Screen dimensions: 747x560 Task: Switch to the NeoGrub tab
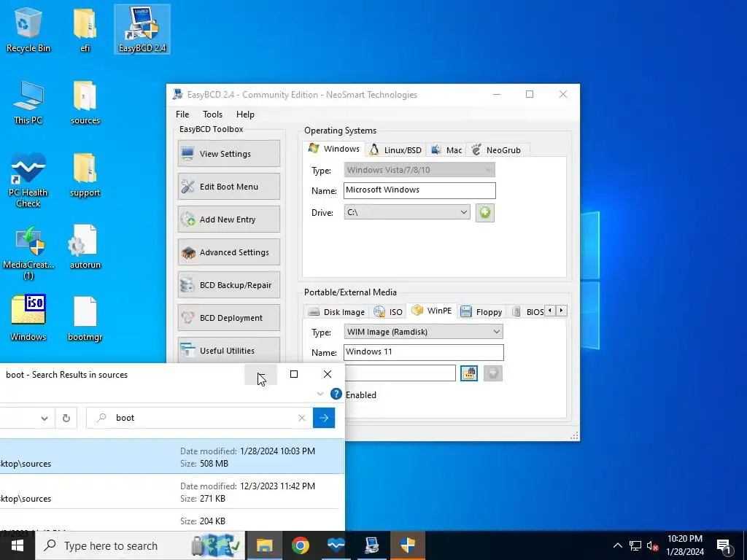coord(496,150)
